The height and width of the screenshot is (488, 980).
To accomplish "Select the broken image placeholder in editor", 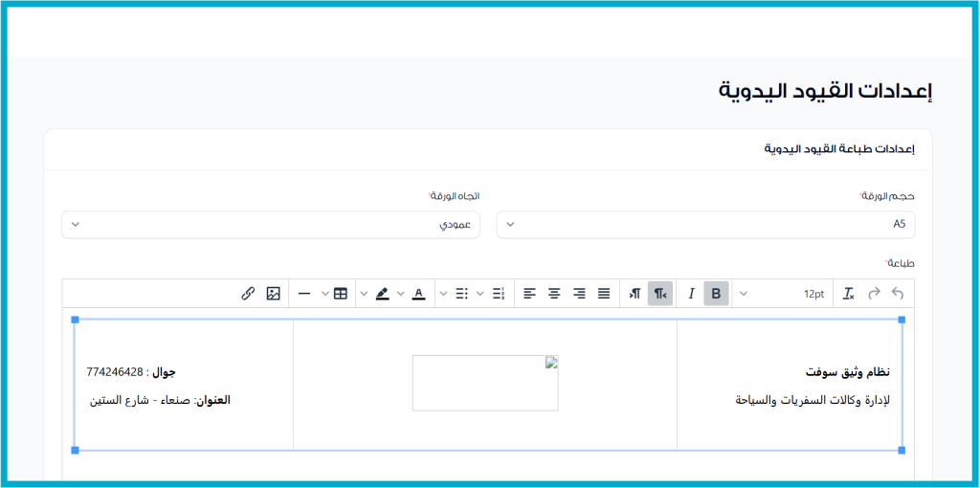I will pyautogui.click(x=485, y=383).
